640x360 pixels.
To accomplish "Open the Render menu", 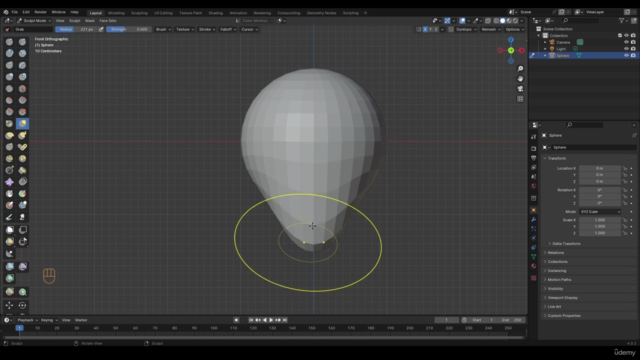I will coord(40,12).
